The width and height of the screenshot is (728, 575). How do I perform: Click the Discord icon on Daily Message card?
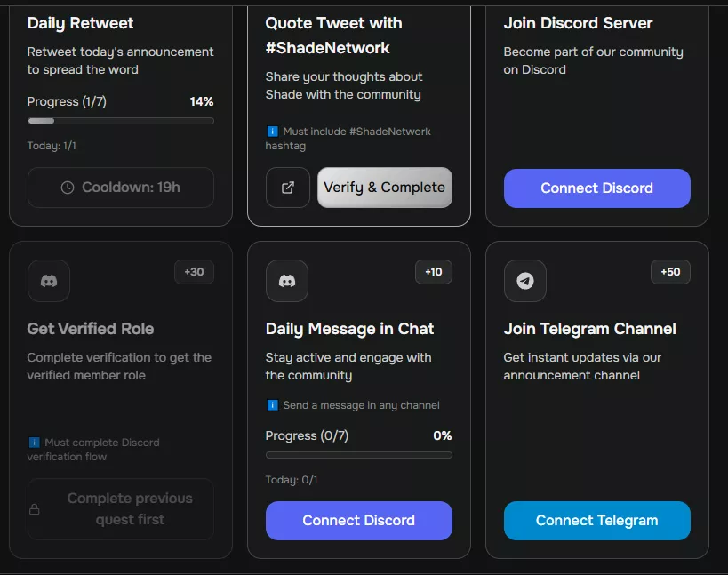[287, 281]
